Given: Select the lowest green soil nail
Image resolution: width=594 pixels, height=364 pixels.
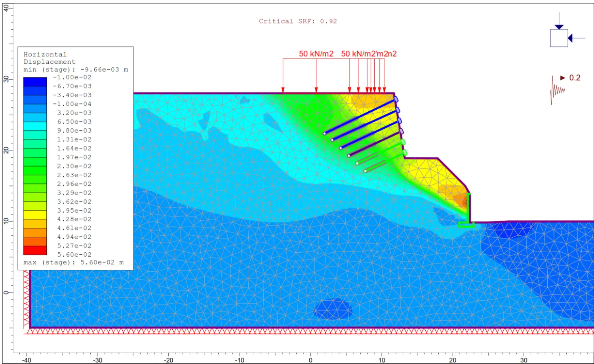Looking at the screenshot, I should tap(375, 166).
